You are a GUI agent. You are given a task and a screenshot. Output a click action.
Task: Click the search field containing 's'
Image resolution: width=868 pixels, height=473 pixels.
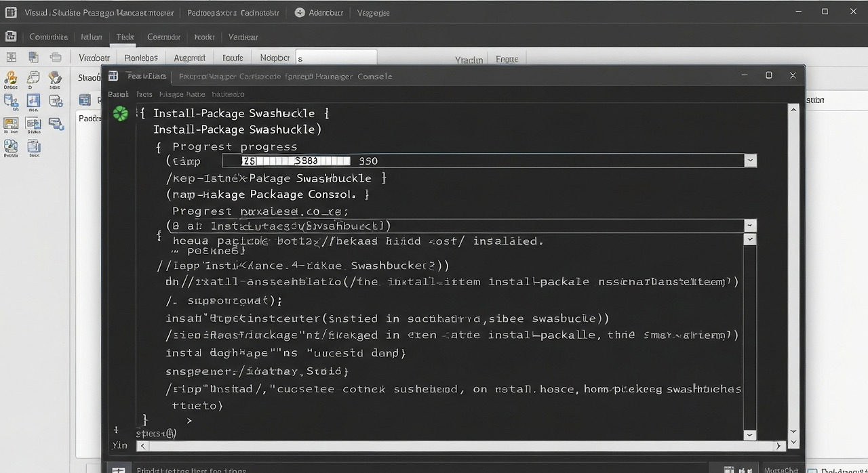(336, 58)
